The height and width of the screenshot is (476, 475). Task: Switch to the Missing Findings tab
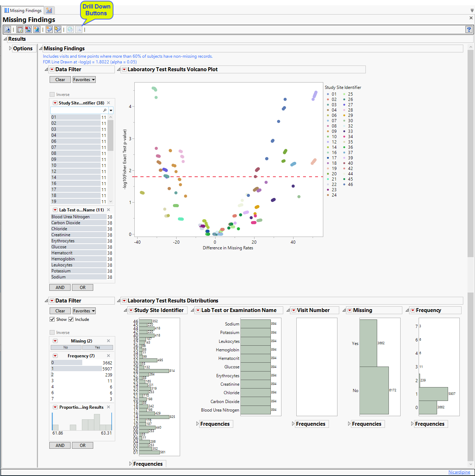(x=23, y=11)
